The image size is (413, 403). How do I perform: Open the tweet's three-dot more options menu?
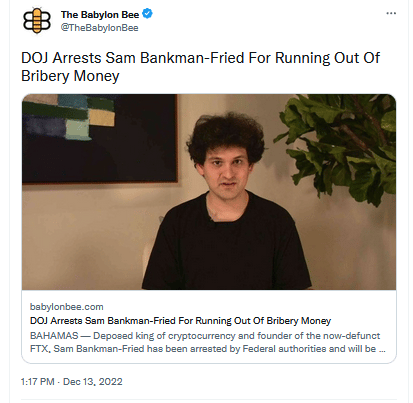tap(391, 13)
